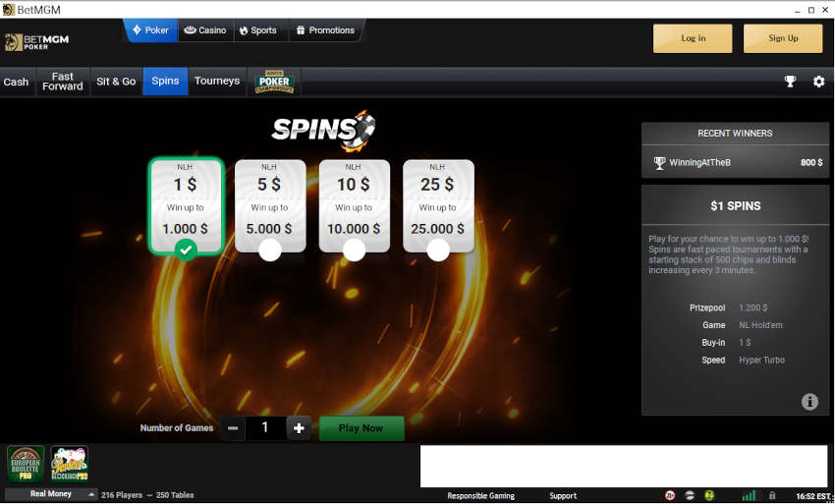The height and width of the screenshot is (504, 835).
Task: Click the Prizepool value 1.200 $
Action: click(x=753, y=308)
